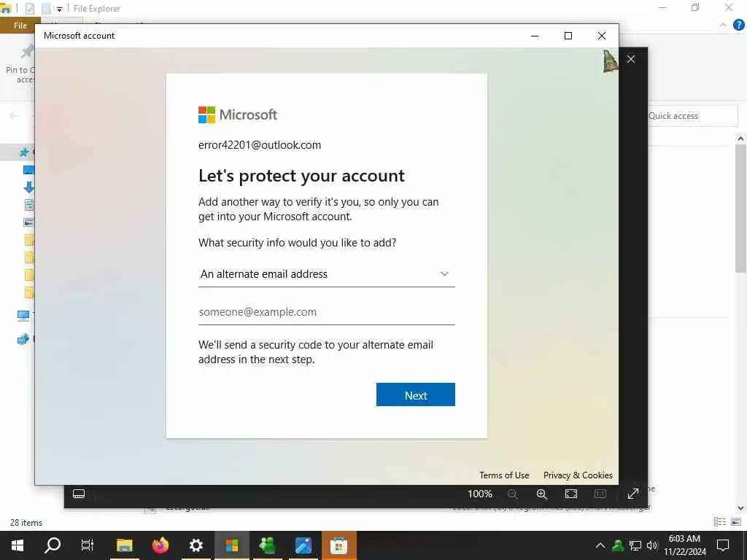The width and height of the screenshot is (747, 560).
Task: Select the Downloads arrow icon in navigation pane
Action: (x=28, y=187)
